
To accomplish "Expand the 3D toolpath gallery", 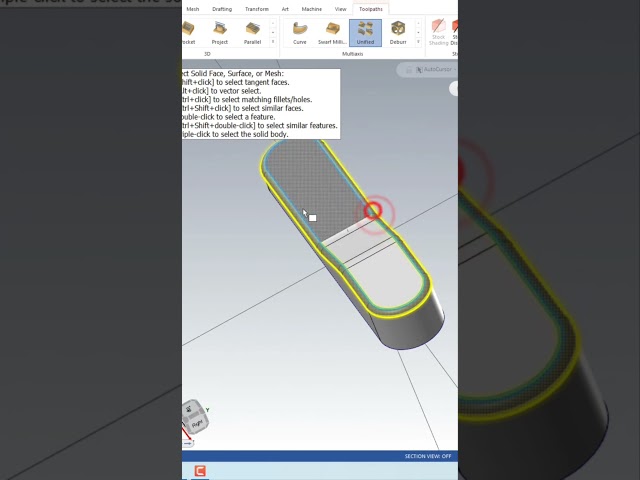I will pyautogui.click(x=273, y=41).
